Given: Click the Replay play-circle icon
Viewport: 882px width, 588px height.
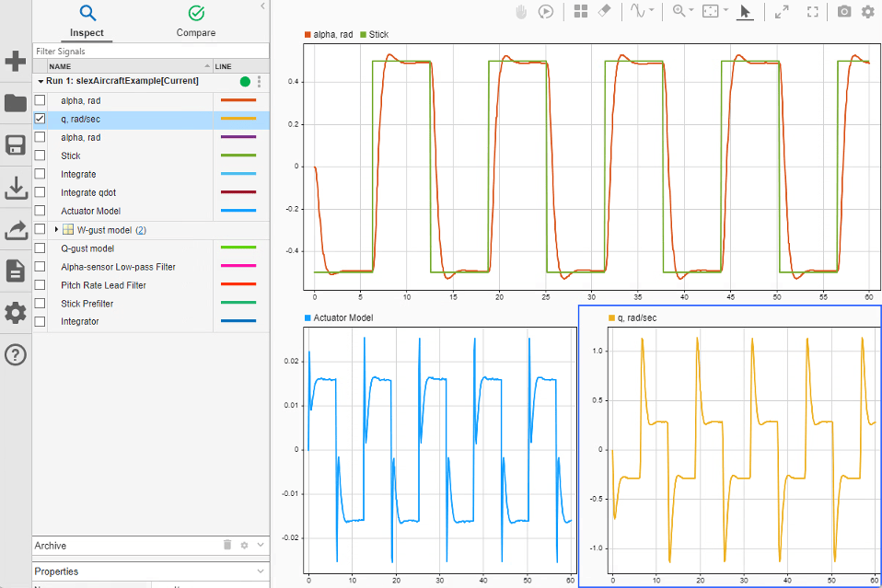Looking at the screenshot, I should (x=545, y=12).
